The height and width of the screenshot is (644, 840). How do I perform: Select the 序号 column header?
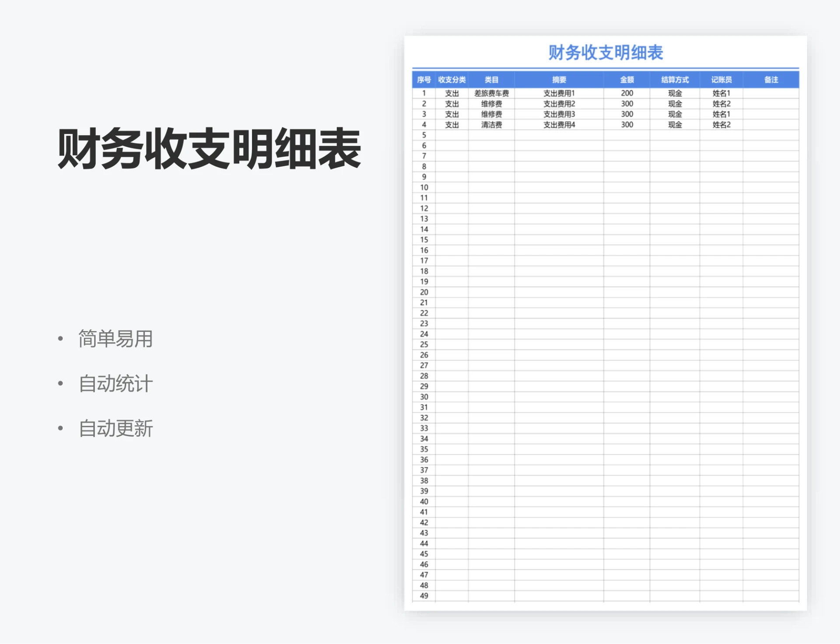point(423,79)
